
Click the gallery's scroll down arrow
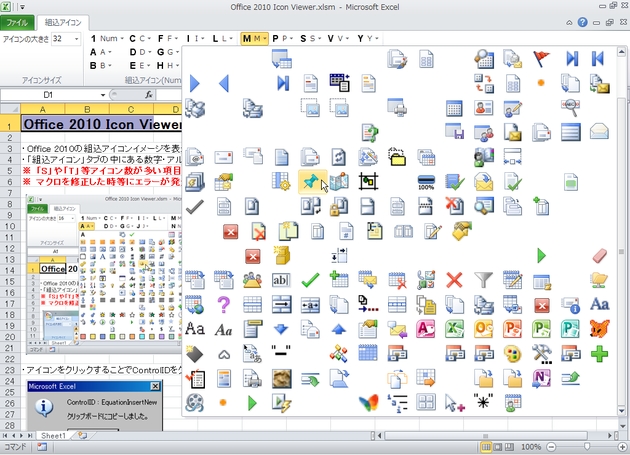[x=621, y=411]
